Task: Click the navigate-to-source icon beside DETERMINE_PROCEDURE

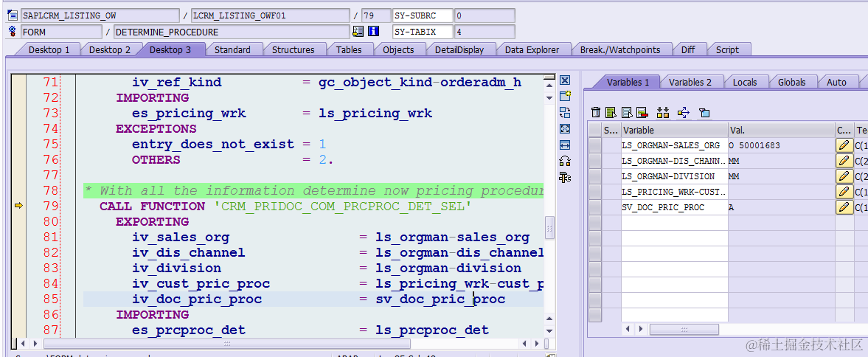Action: pyautogui.click(x=358, y=32)
